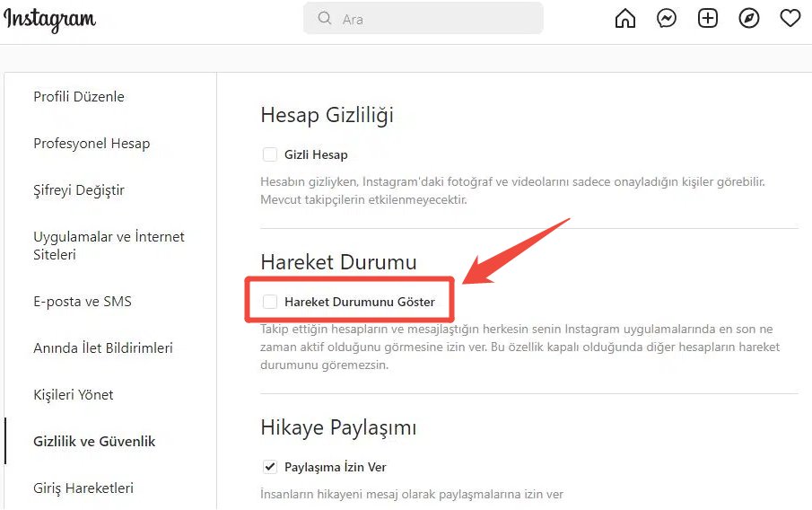Click the Hikaye Paylaşımı heading

(x=338, y=428)
